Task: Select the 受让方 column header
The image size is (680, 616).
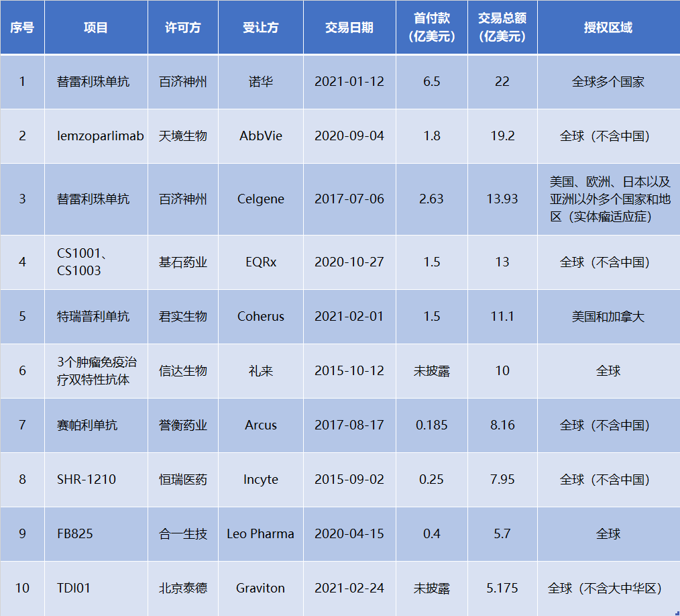Action: (260, 28)
